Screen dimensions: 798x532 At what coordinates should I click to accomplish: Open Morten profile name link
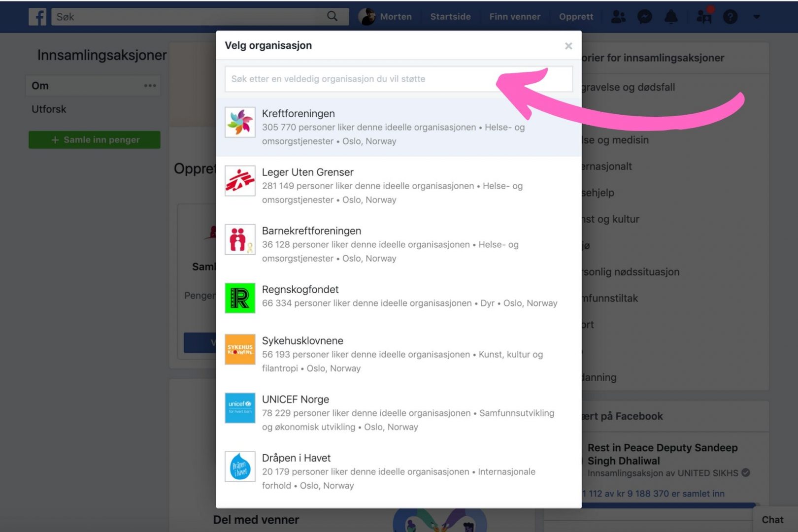click(396, 17)
